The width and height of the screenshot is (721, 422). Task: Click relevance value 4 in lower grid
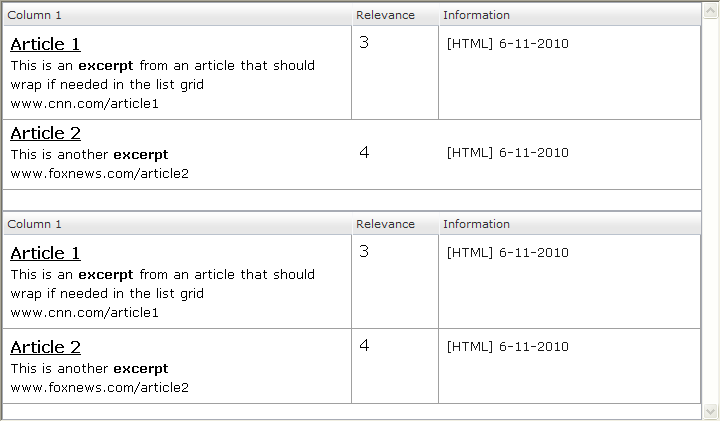click(x=364, y=346)
